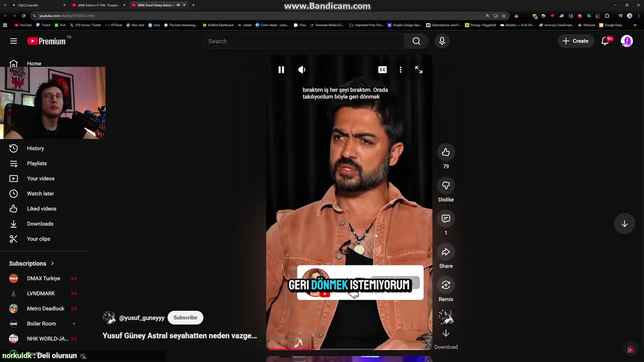Open the Create menu

[x=576, y=41]
